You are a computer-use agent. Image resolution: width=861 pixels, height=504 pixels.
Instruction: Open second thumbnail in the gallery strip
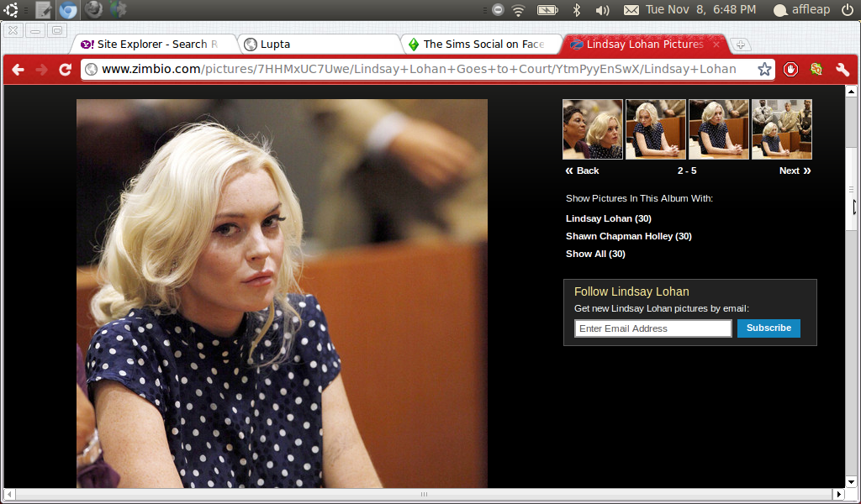(x=656, y=129)
